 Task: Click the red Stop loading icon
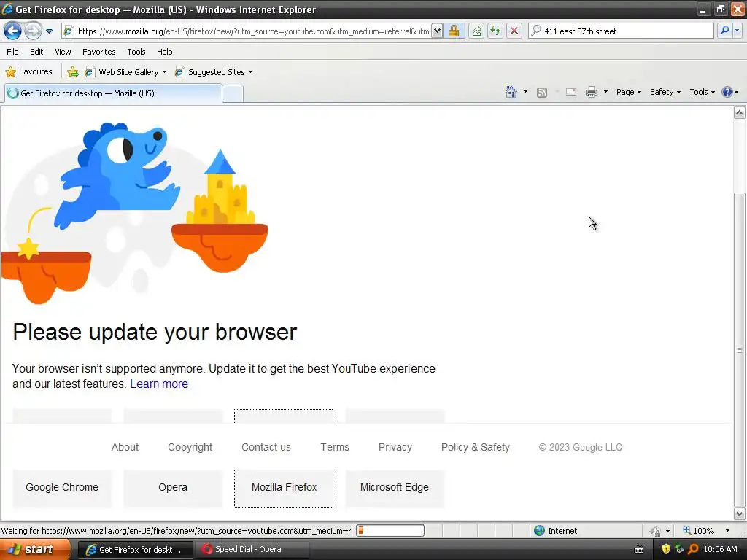click(514, 31)
